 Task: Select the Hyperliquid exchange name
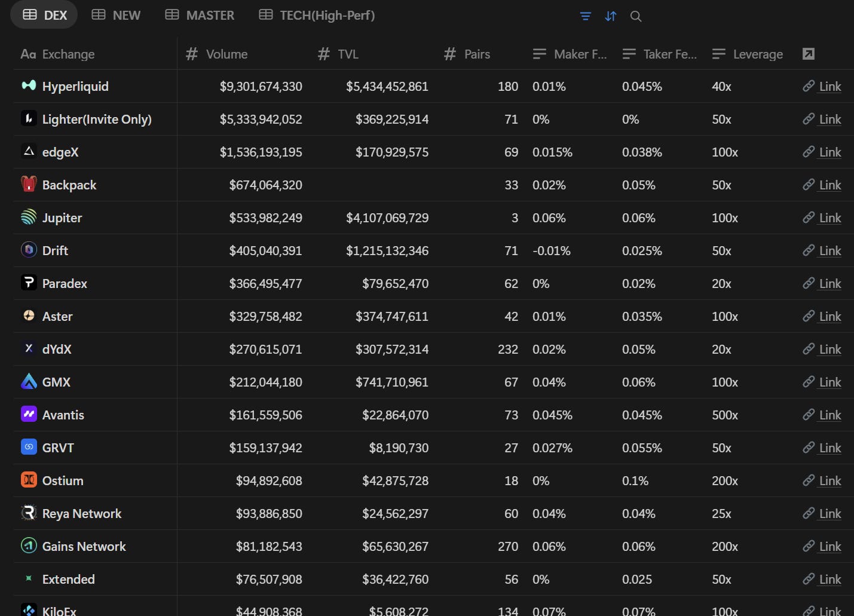(x=75, y=86)
